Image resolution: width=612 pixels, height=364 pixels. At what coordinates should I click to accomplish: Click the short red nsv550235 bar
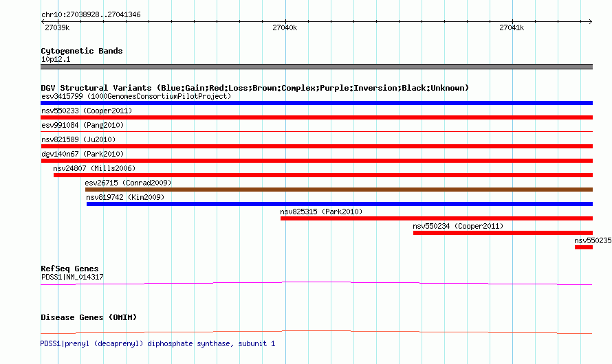(x=584, y=247)
